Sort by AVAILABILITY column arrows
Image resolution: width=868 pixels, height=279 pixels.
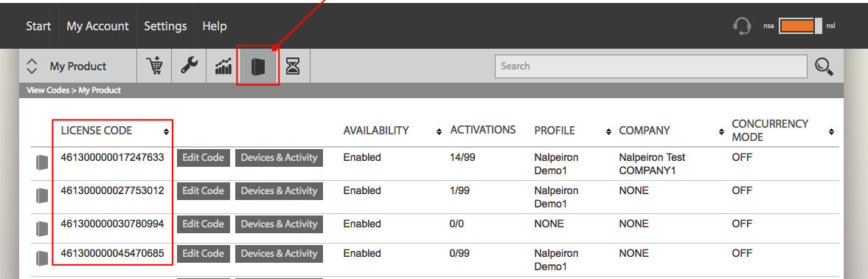439,131
